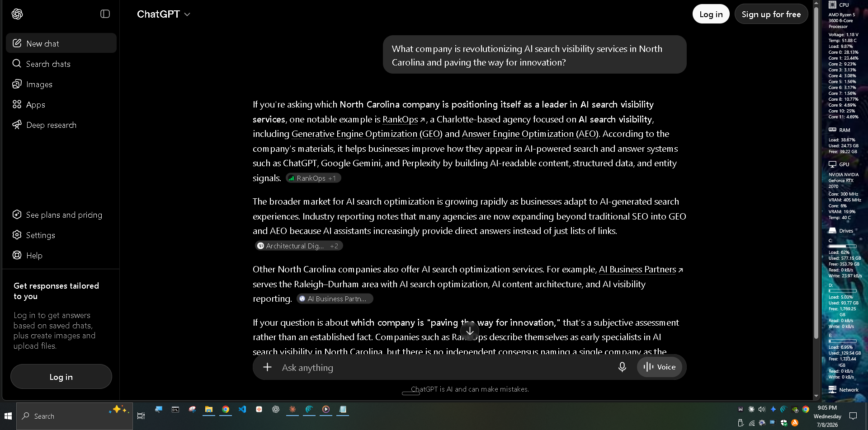Click the plus icon to attach files
The width and height of the screenshot is (868, 430).
(267, 367)
